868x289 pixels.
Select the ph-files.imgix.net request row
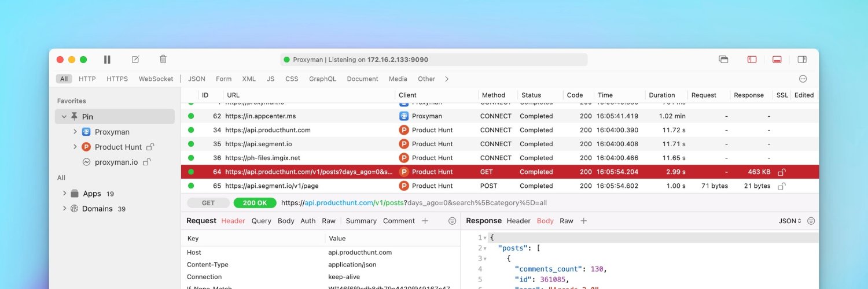(x=500, y=158)
